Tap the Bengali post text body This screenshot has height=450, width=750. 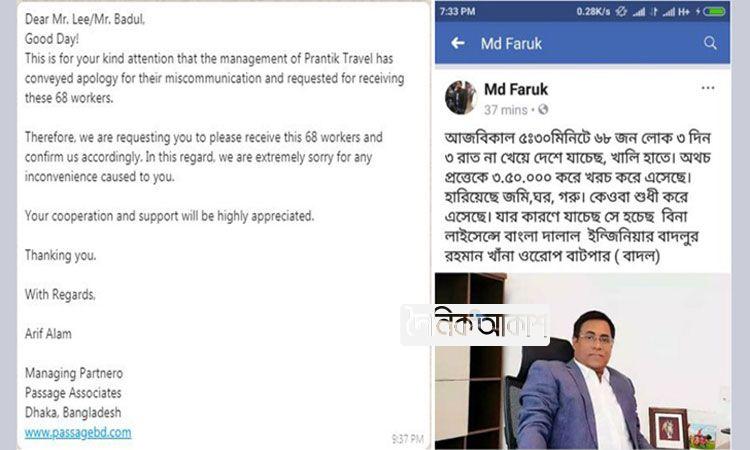coord(578,197)
